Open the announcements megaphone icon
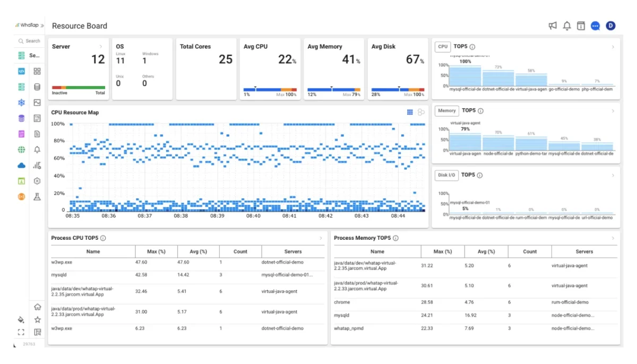 [x=553, y=26]
